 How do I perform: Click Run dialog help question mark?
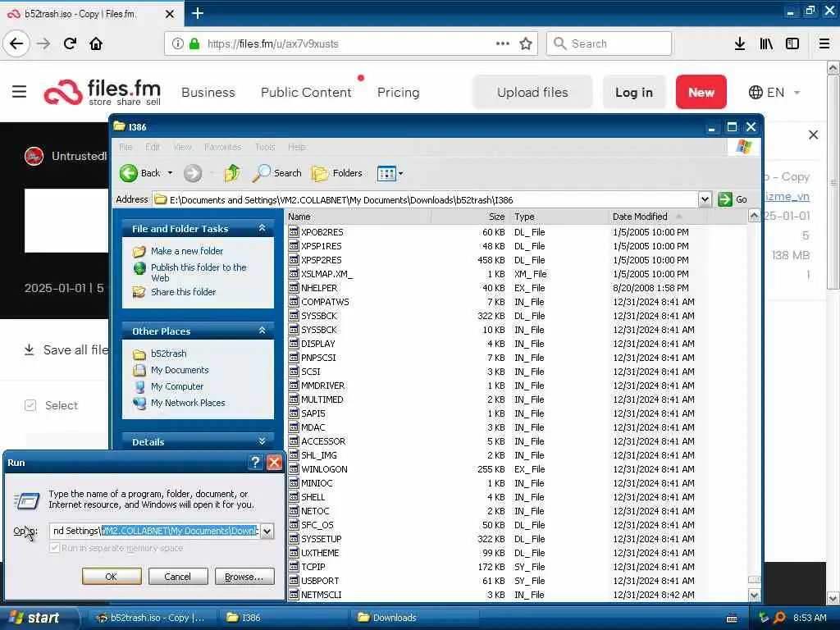256,463
